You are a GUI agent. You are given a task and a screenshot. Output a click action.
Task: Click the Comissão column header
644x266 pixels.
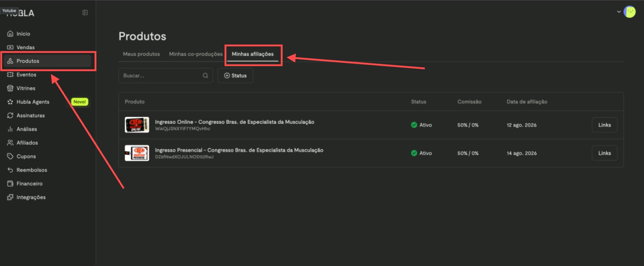pyautogui.click(x=469, y=102)
